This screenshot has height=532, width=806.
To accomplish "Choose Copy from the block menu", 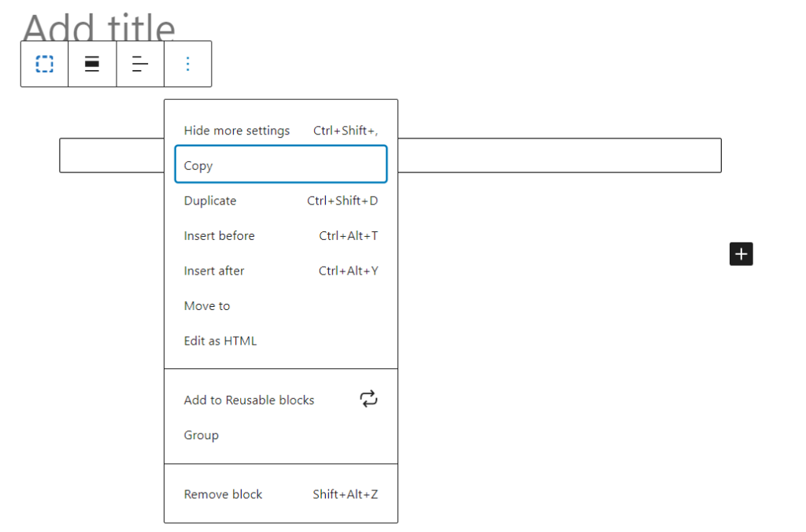I will [198, 165].
